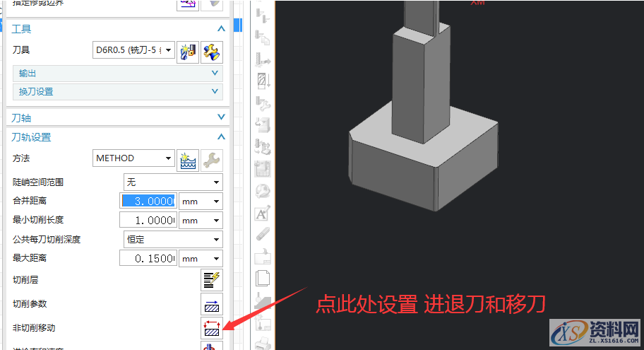
Task: Click the card with corner table icon
Action: 263,257
